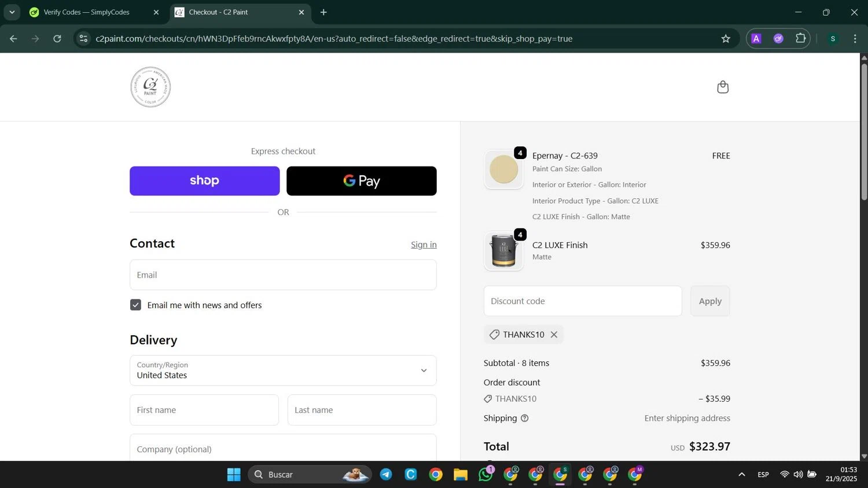Image resolution: width=868 pixels, height=488 pixels.
Task: Switch ESP keyboard language indicator
Action: [x=763, y=475]
